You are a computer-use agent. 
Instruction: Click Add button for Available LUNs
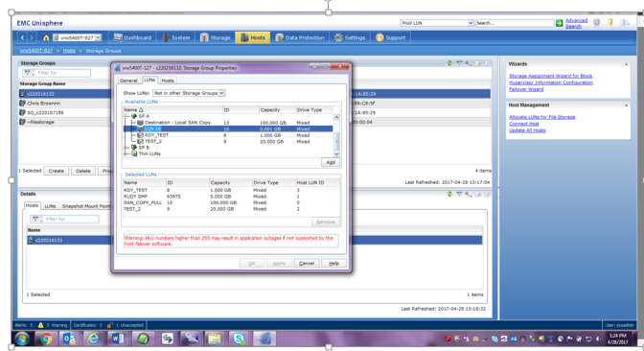pyautogui.click(x=331, y=162)
